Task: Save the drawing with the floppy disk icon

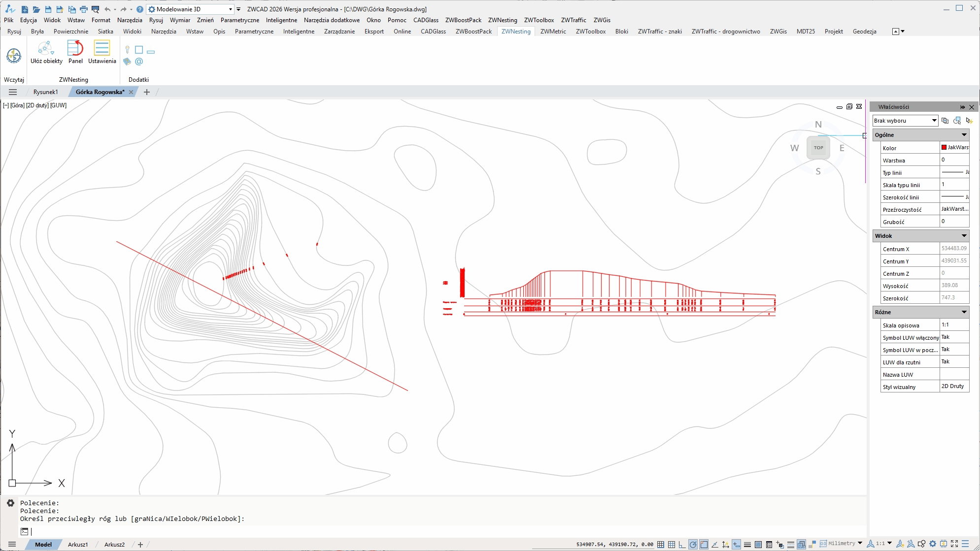Action: point(48,9)
